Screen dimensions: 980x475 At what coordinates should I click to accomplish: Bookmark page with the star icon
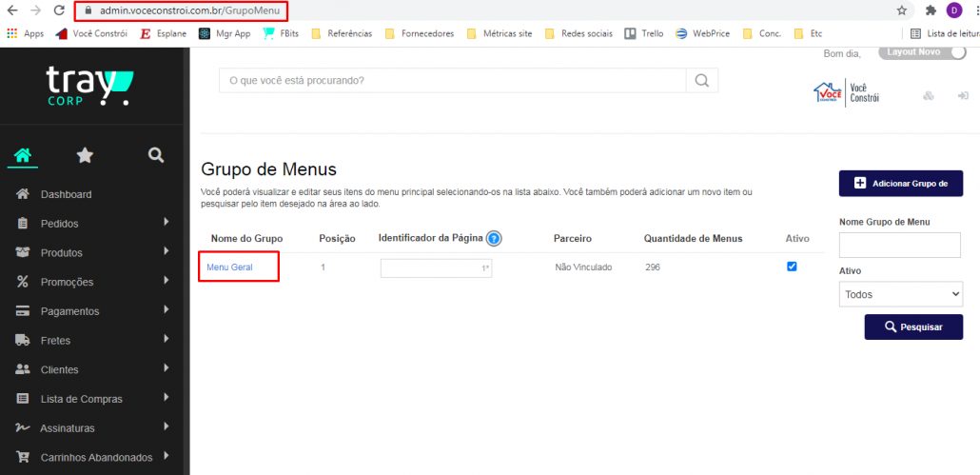[901, 10]
